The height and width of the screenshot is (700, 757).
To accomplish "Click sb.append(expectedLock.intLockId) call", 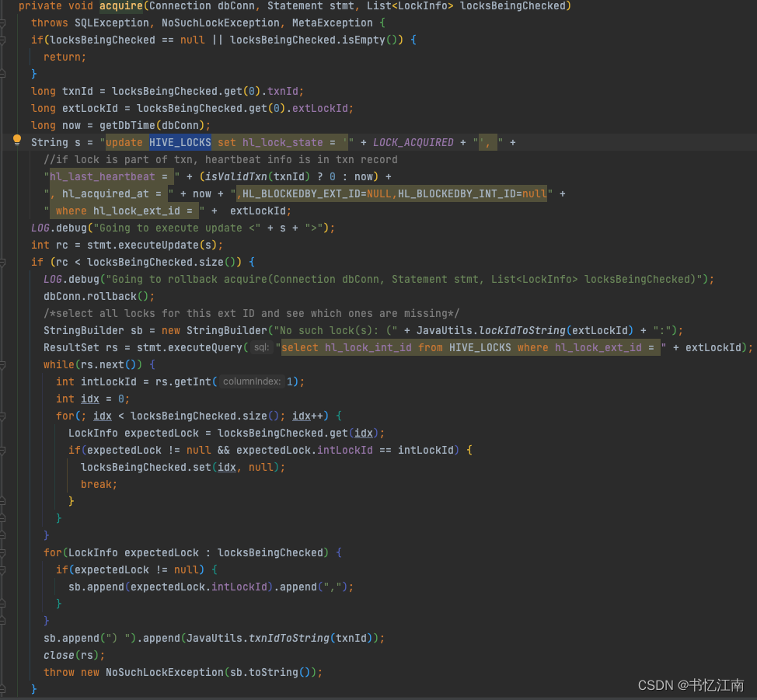I will tap(171, 587).
